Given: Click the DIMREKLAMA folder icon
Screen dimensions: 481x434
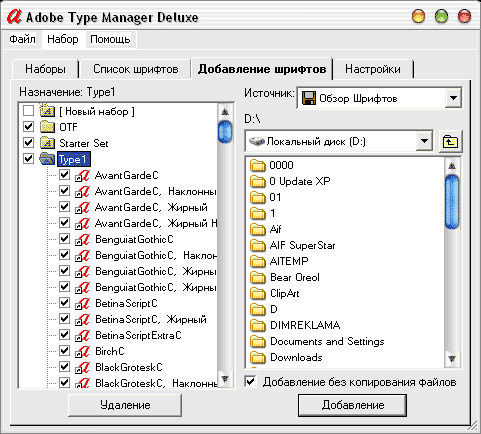Looking at the screenshot, I should pyautogui.click(x=258, y=325).
